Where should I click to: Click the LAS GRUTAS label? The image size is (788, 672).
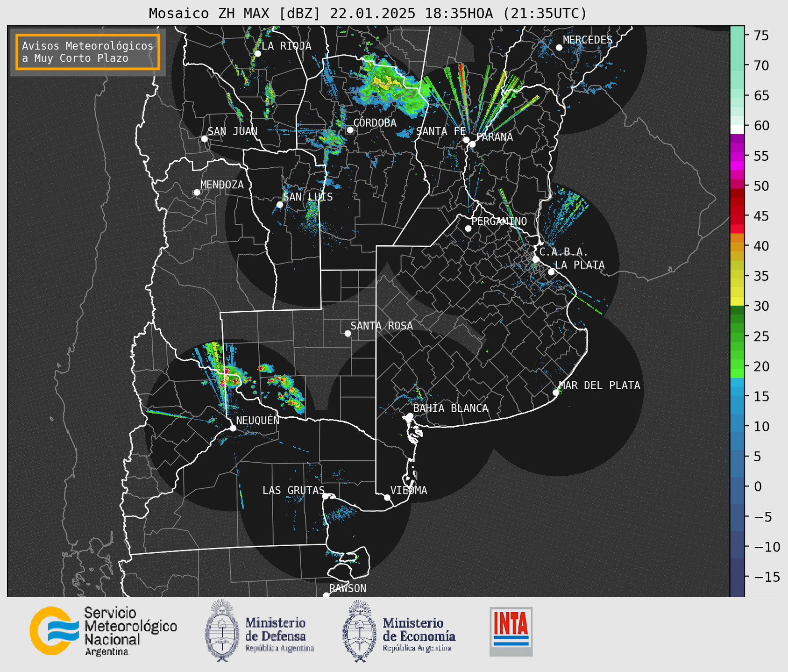point(293,490)
